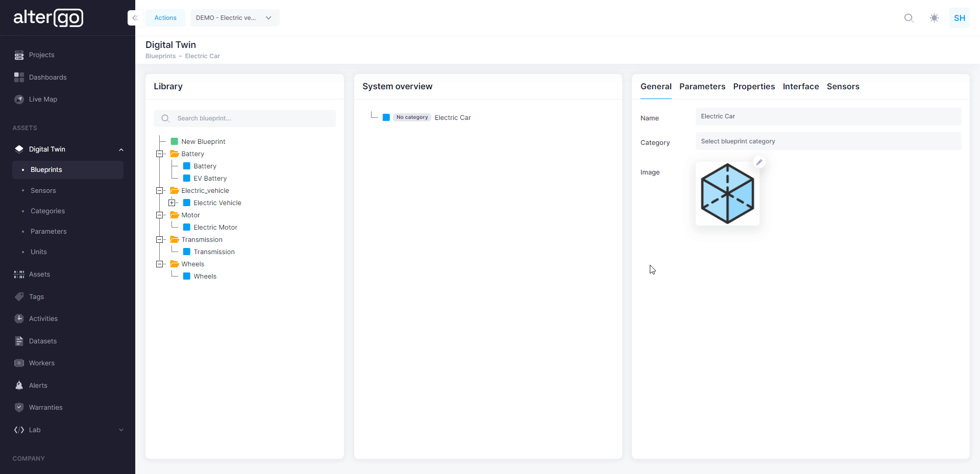Screen dimensions: 980x474
Task: Open the Live Map sidebar icon
Action: pos(19,99)
